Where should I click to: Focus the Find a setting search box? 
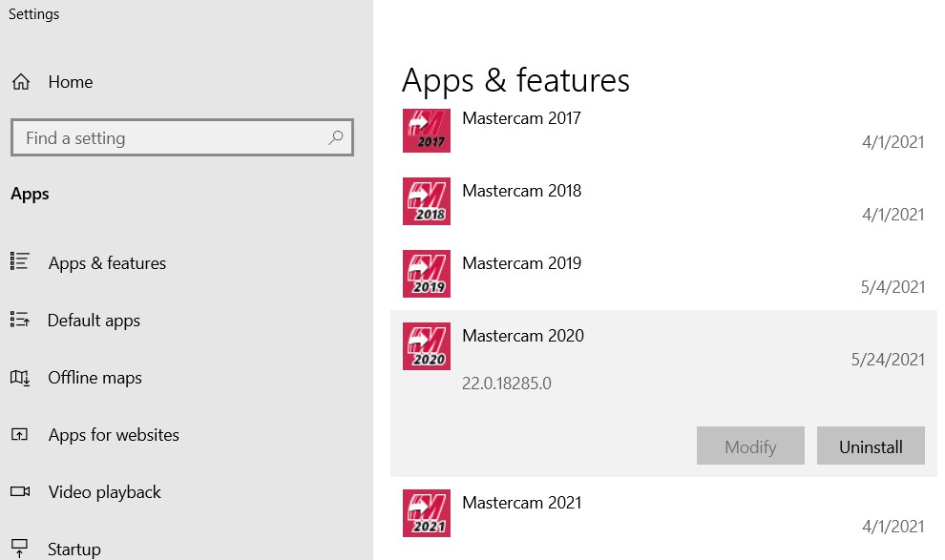pyautogui.click(x=182, y=138)
